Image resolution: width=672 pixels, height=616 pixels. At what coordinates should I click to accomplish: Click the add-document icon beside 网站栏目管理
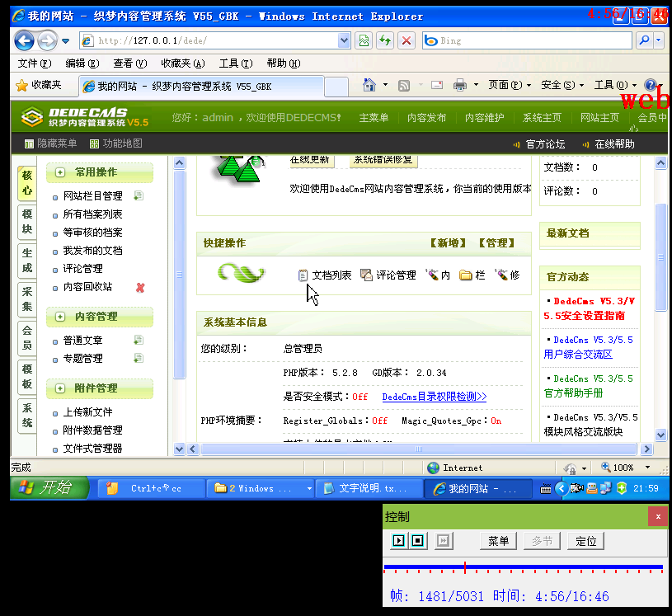click(x=138, y=195)
